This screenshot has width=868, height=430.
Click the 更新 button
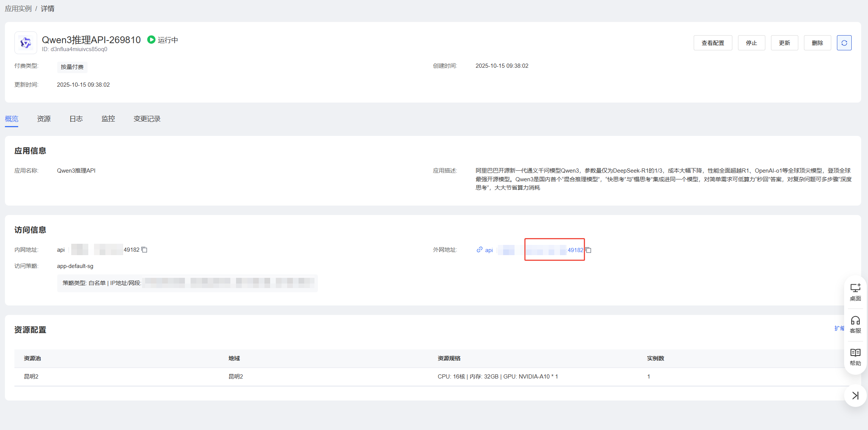click(x=784, y=43)
